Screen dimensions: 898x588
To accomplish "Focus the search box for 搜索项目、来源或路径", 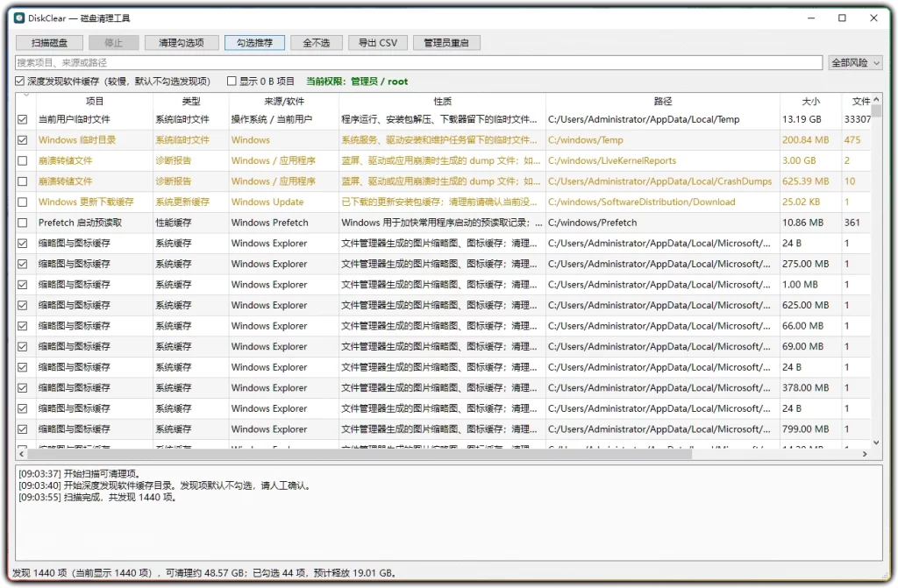I will 418,62.
